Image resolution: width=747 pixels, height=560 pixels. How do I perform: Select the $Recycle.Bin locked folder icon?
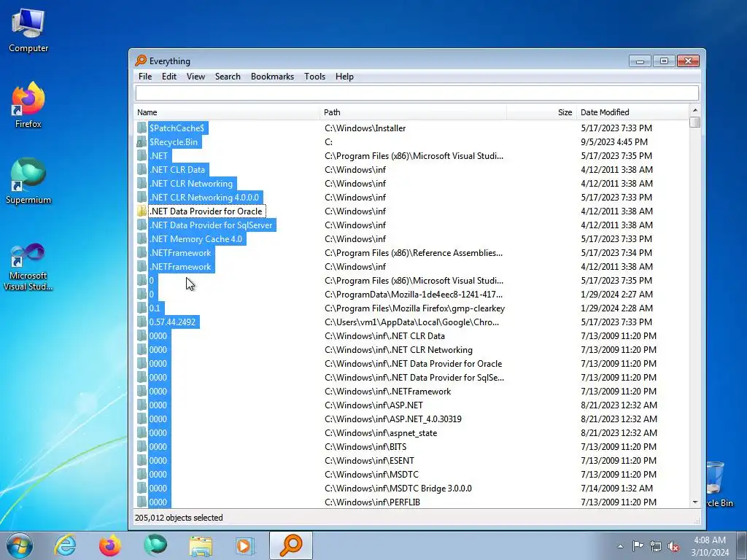142,142
